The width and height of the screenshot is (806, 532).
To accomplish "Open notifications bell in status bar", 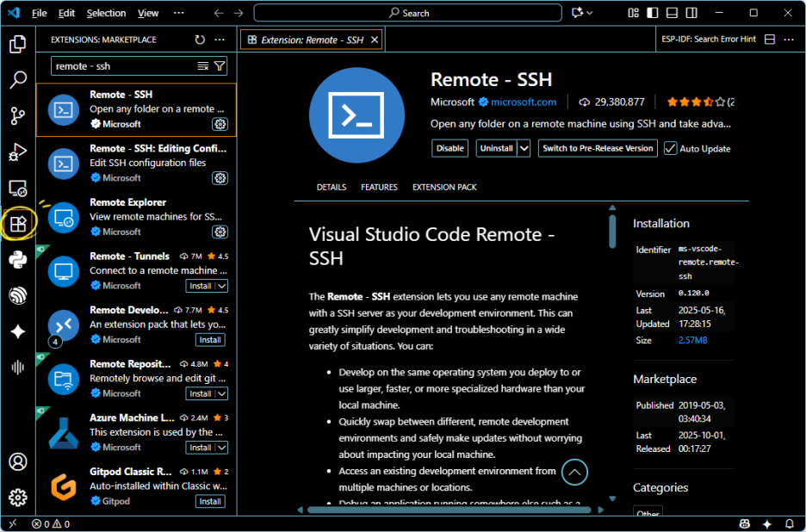I will (x=790, y=523).
